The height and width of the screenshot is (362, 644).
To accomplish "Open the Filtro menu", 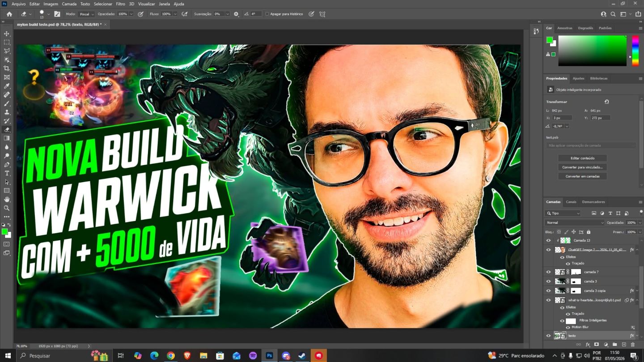I will click(x=120, y=4).
